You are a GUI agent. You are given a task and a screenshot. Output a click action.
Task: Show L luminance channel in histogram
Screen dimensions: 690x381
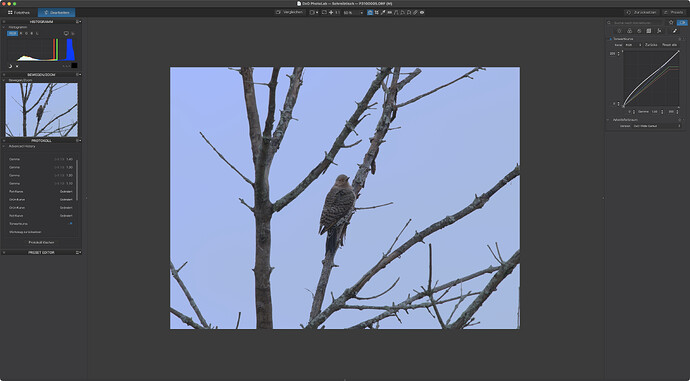[37, 33]
